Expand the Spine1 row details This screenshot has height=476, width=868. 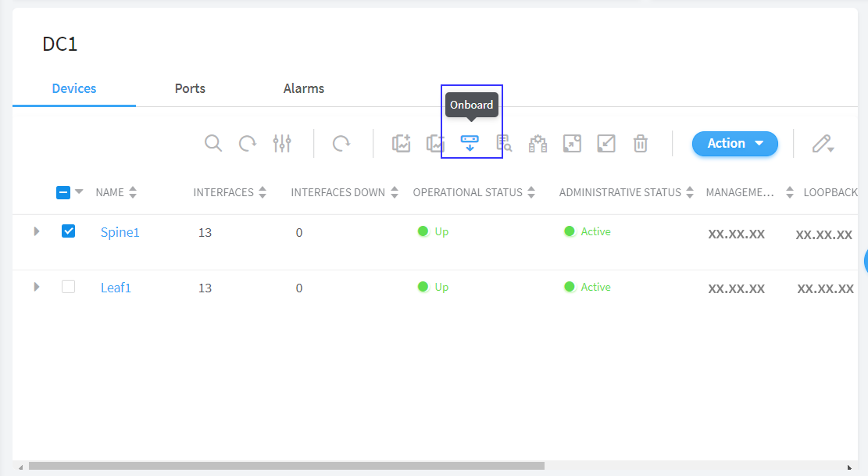tap(36, 231)
